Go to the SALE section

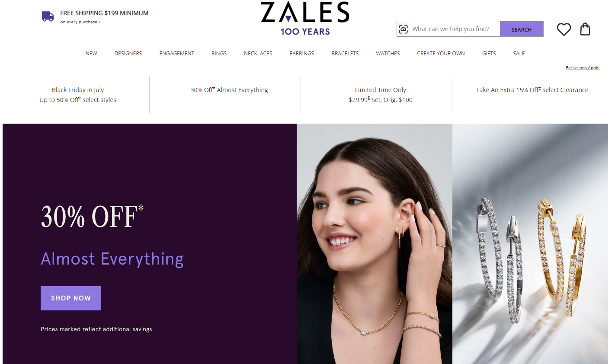coord(519,54)
